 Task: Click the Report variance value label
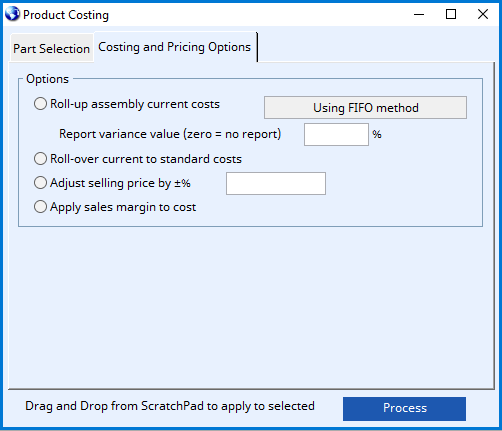point(170,134)
